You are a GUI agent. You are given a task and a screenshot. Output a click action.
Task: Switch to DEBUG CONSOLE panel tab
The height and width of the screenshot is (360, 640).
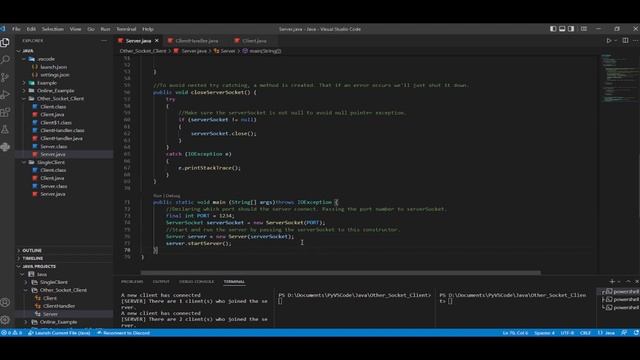point(197,282)
